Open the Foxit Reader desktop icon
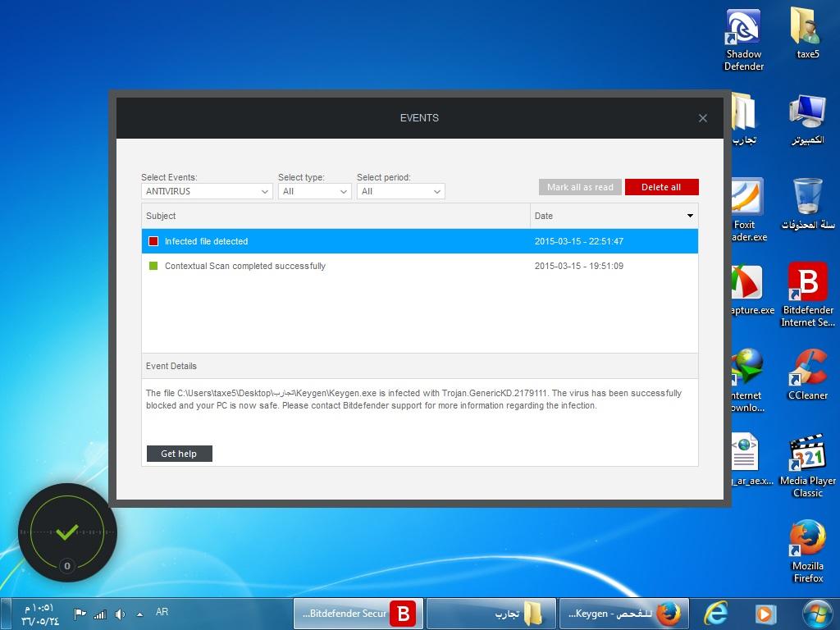840x630 pixels. [749, 210]
